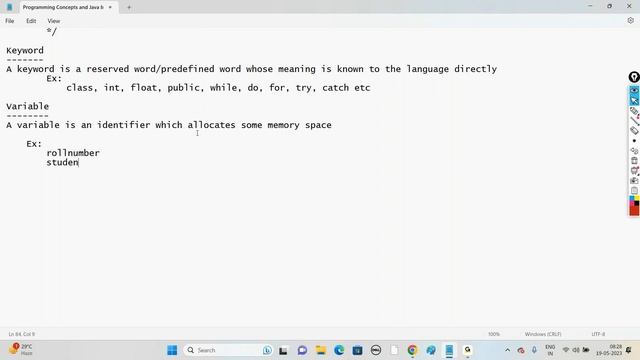
Task: Select the eraser tool in side toolbar
Action: coord(634,131)
